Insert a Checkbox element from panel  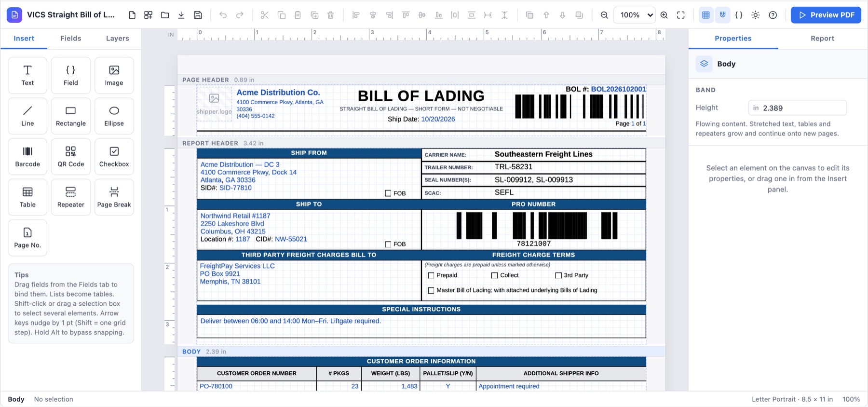114,157
